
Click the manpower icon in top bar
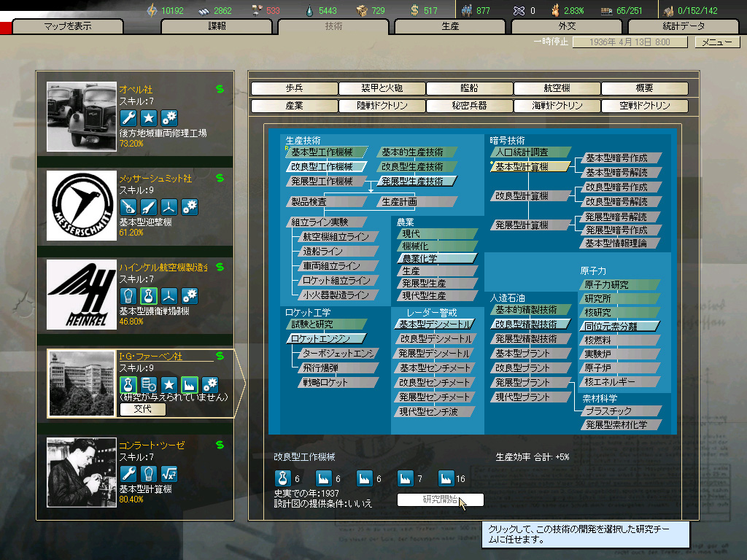tap(467, 10)
